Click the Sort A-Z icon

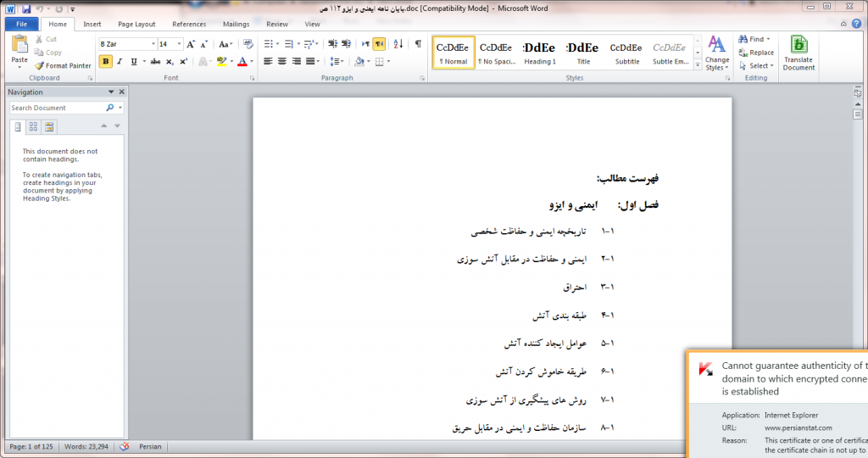pyautogui.click(x=398, y=44)
